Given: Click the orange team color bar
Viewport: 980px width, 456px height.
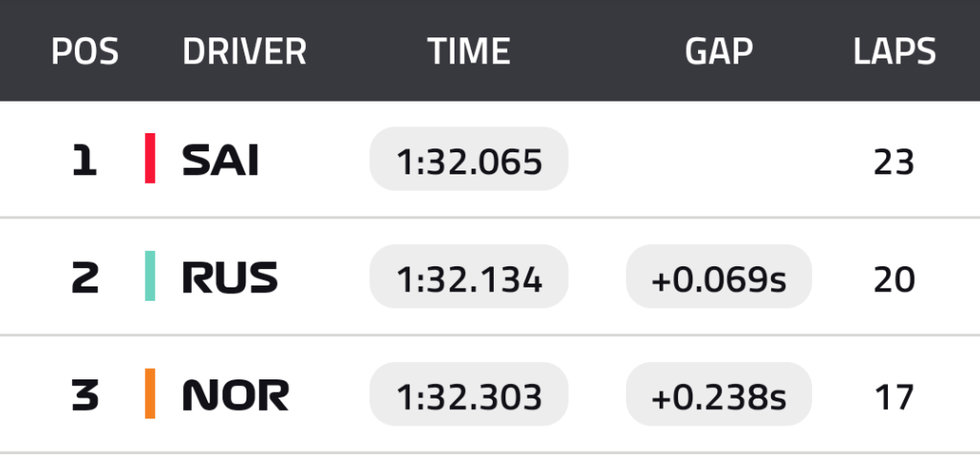Looking at the screenshot, I should click(150, 394).
